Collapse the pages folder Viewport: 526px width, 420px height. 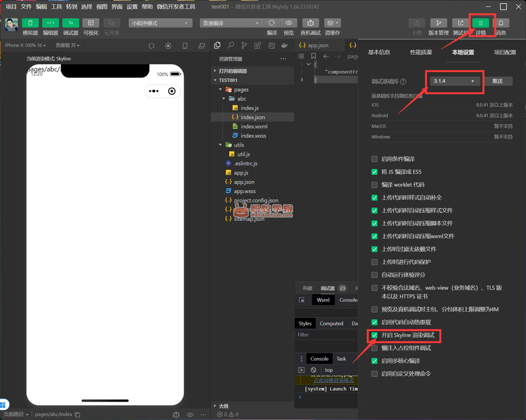(220, 89)
